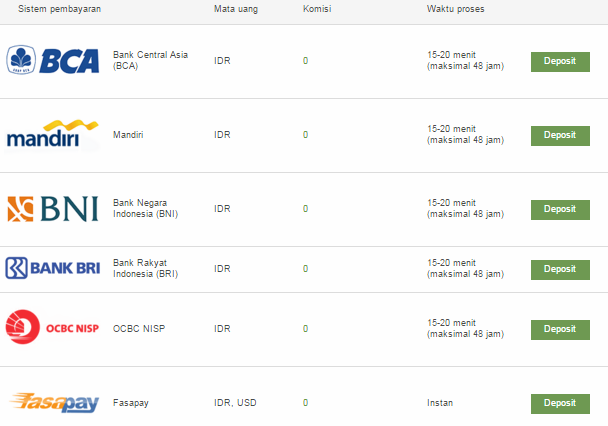Click the BCA bank logo

[x=53, y=60]
